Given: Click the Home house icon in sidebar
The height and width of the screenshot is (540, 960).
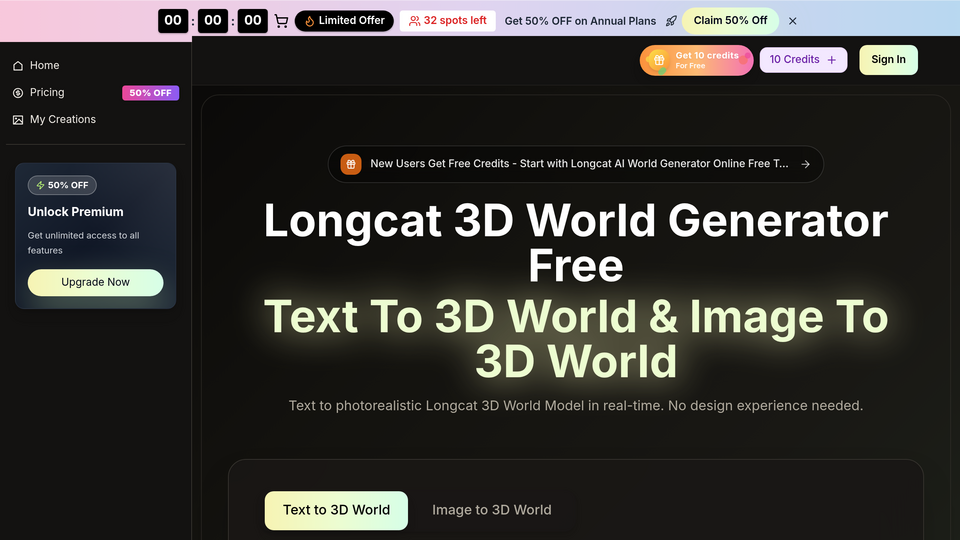Looking at the screenshot, I should click(18, 66).
